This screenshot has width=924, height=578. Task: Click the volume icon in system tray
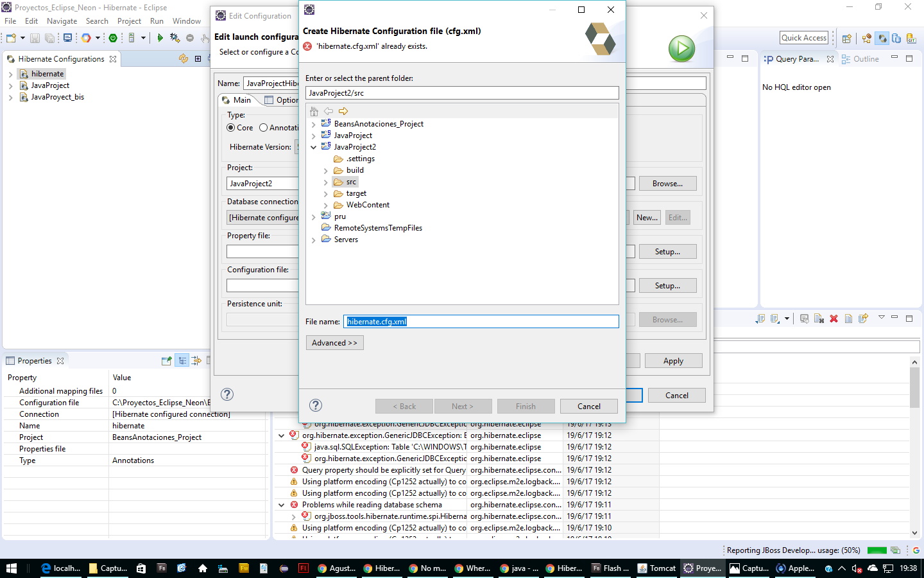[857, 568]
